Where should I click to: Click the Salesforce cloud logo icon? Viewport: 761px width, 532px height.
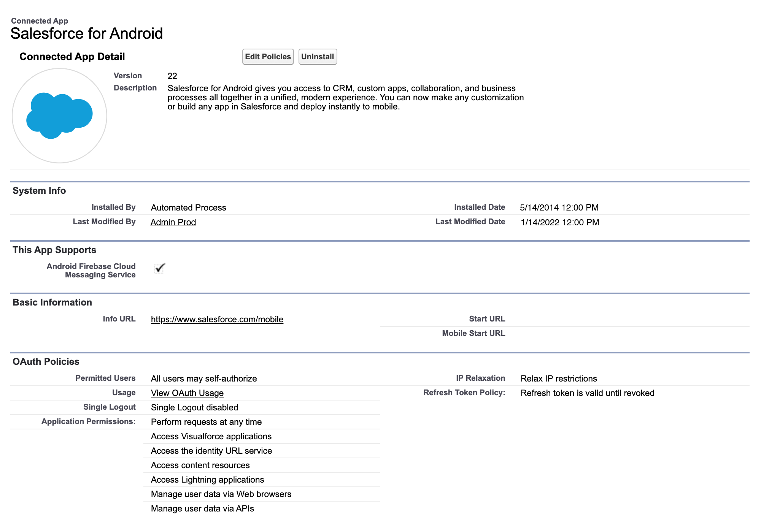[x=59, y=116]
